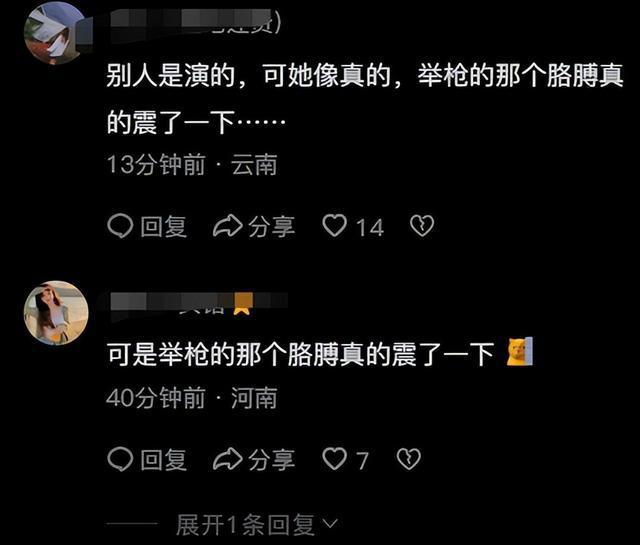Click 分享 text under the Henan comment

pyautogui.click(x=271, y=460)
